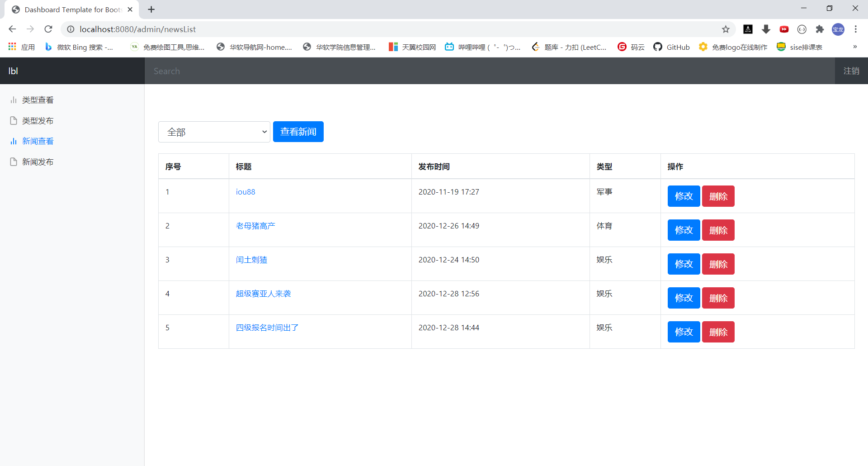The height and width of the screenshot is (466, 868).
Task: Open the 哔哩哔哩 bookmark
Action: (481, 47)
